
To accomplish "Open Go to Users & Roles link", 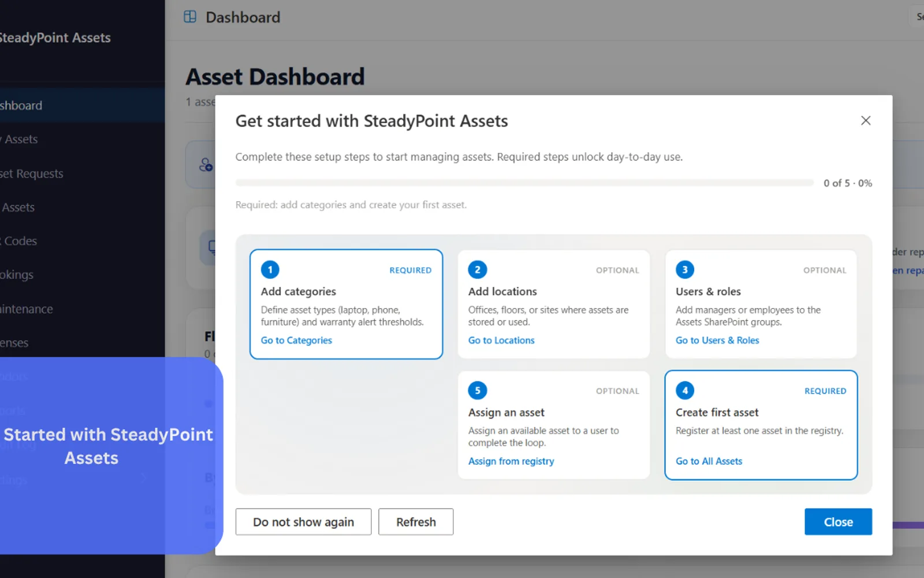I will point(717,340).
